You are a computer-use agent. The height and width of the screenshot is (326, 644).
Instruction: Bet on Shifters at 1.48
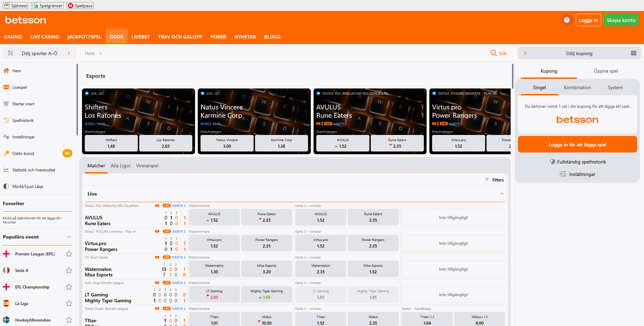pos(111,143)
